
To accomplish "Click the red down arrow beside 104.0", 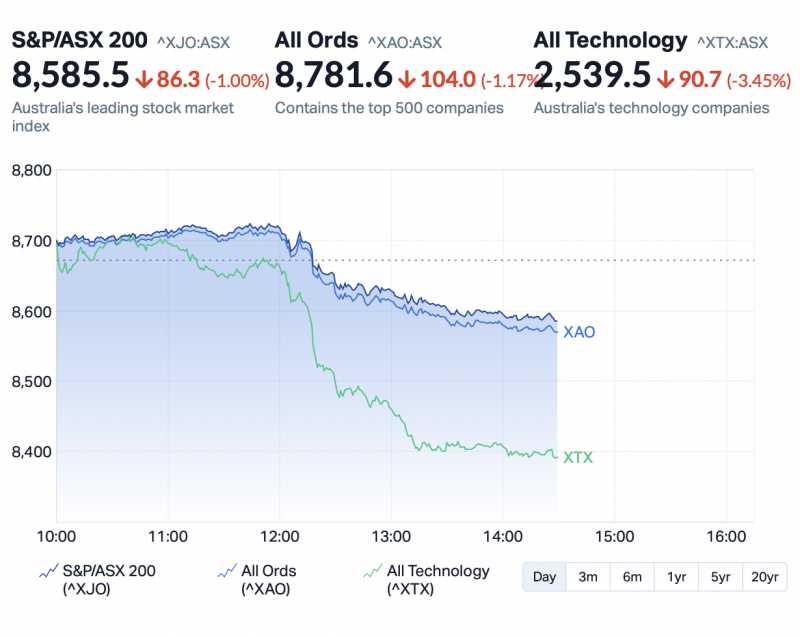I will (x=407, y=80).
